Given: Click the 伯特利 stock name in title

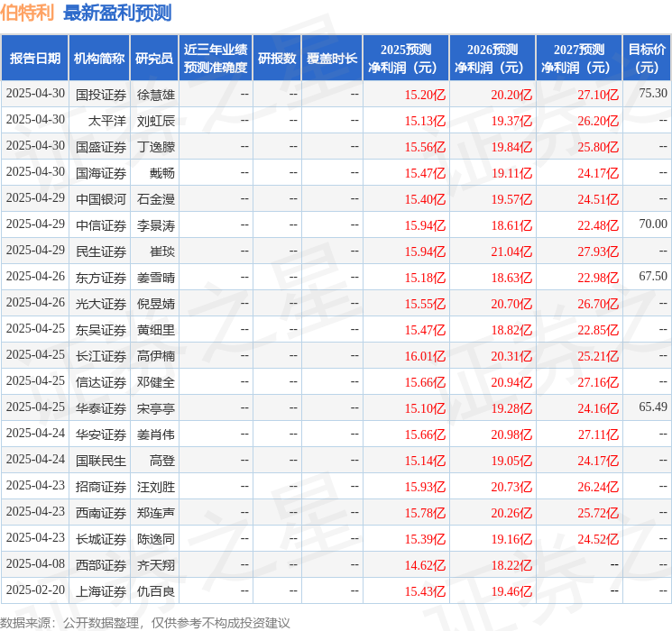Looking at the screenshot, I should [x=28, y=13].
